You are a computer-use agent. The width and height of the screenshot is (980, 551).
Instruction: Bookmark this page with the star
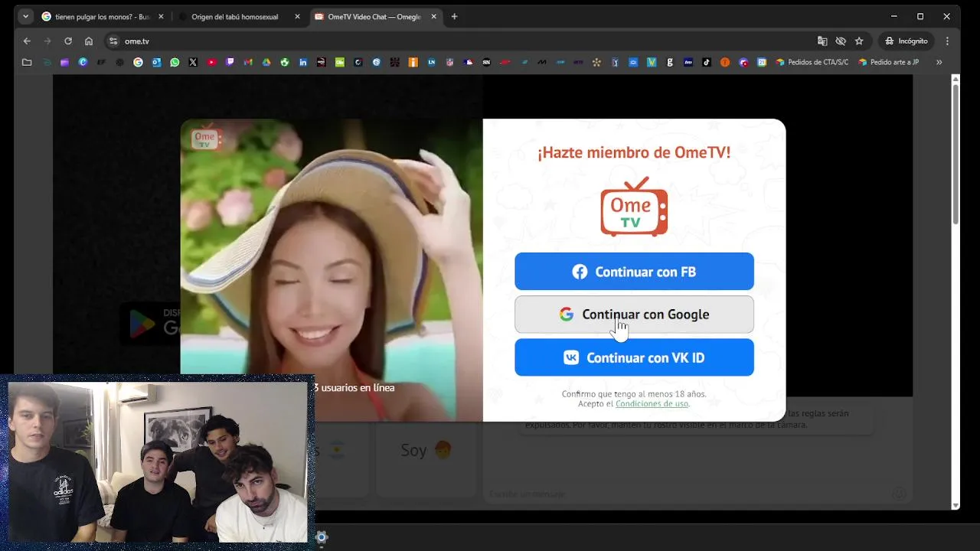(859, 41)
